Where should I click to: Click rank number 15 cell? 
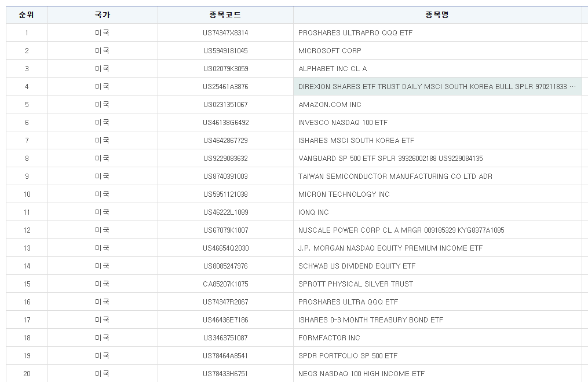point(27,284)
